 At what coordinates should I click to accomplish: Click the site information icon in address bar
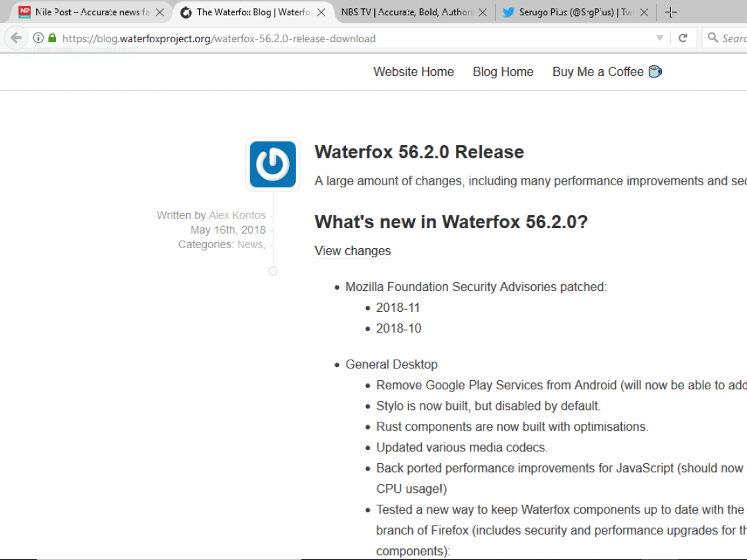coord(39,38)
